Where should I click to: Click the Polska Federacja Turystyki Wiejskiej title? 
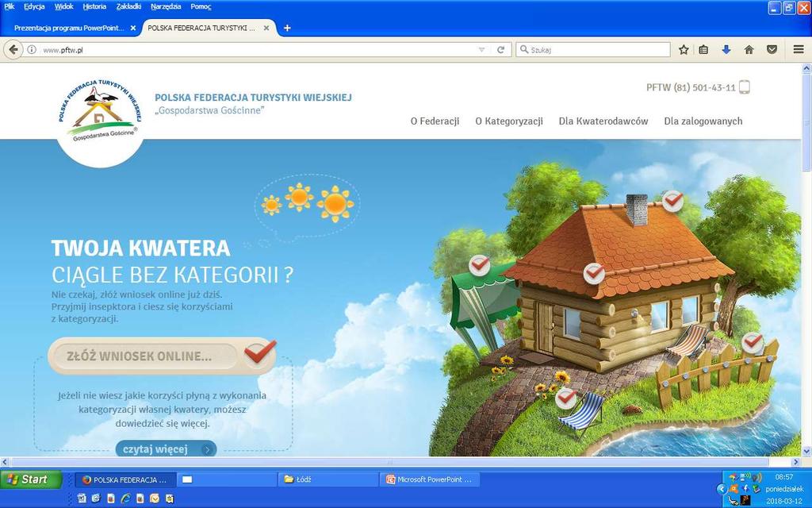[253, 98]
